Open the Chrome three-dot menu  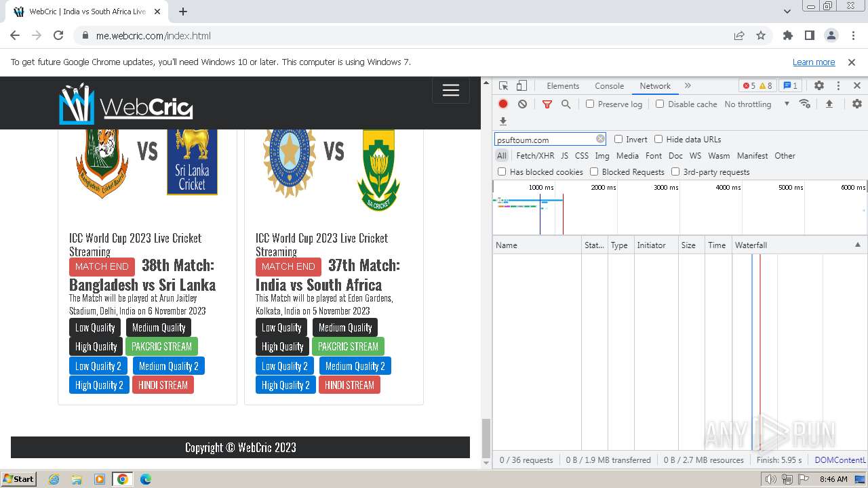853,36
